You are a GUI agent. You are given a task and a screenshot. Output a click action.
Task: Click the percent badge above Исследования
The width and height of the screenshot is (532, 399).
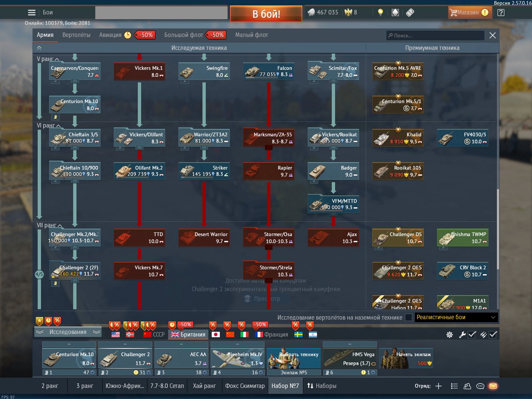pos(57,321)
